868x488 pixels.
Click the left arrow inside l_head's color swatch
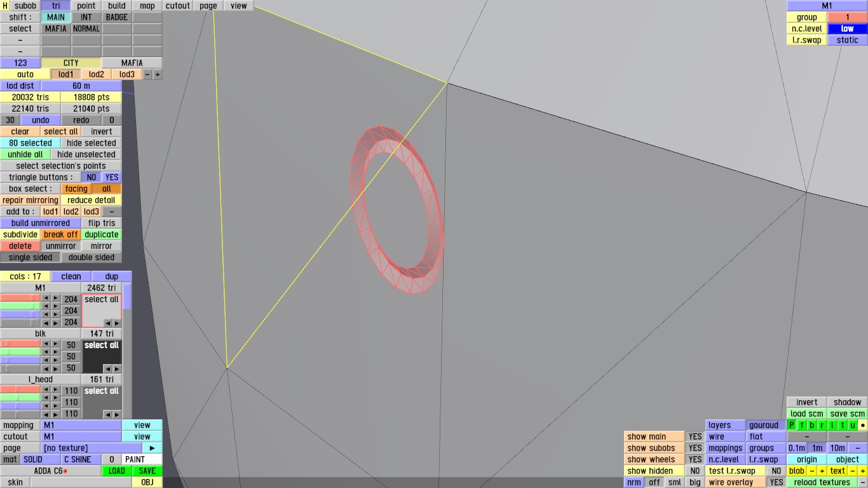coord(107,414)
